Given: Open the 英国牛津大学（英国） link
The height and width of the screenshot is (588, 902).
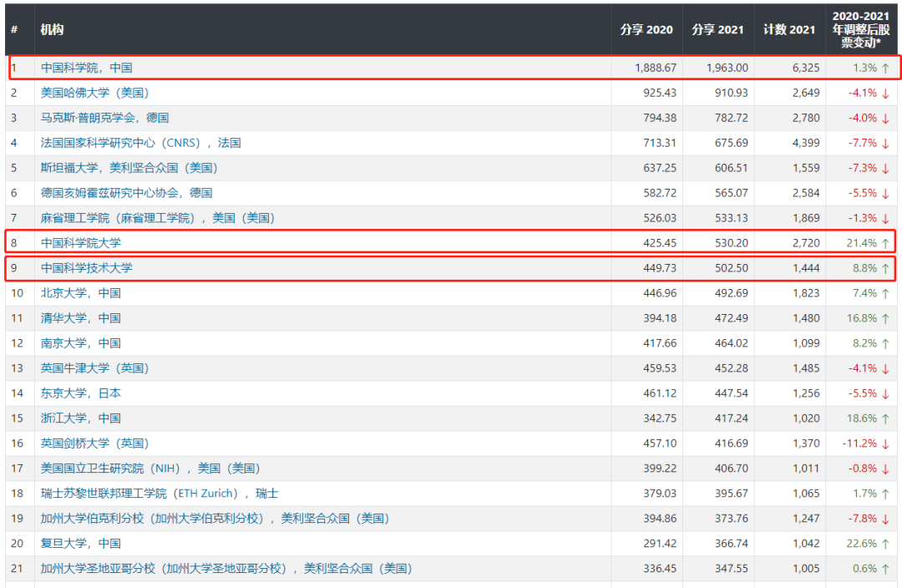Looking at the screenshot, I should (95, 368).
